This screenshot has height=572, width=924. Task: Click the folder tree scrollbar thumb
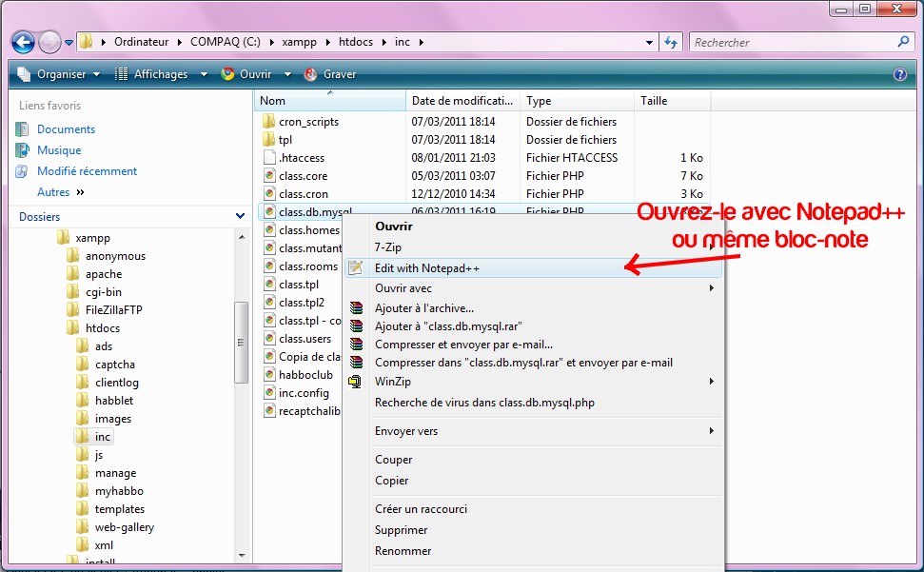point(241,343)
